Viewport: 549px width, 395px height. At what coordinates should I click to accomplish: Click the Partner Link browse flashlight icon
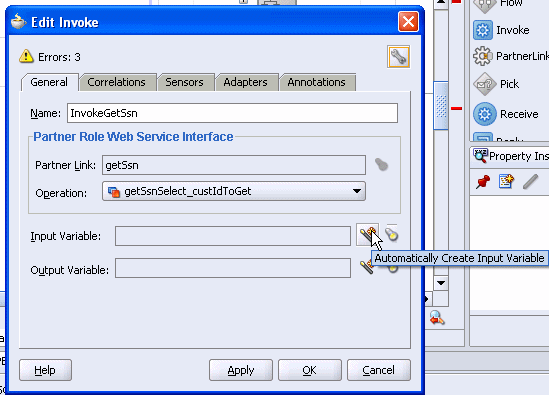381,165
